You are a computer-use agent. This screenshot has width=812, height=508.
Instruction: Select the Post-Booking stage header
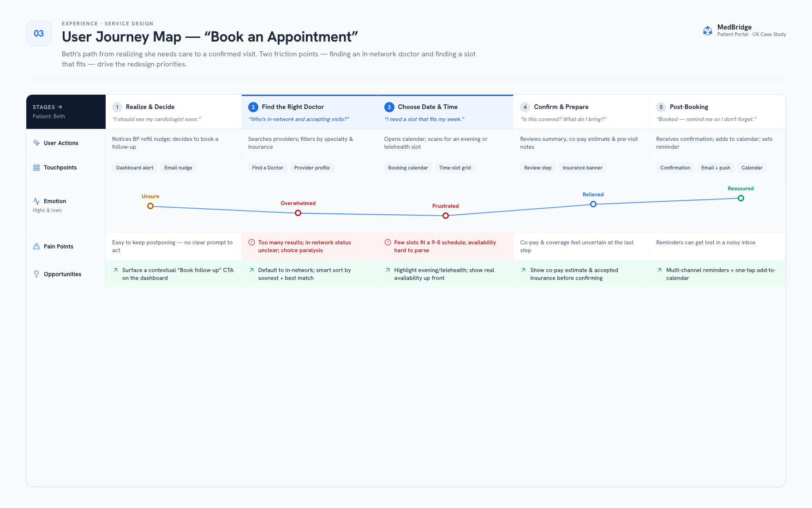pos(717,112)
